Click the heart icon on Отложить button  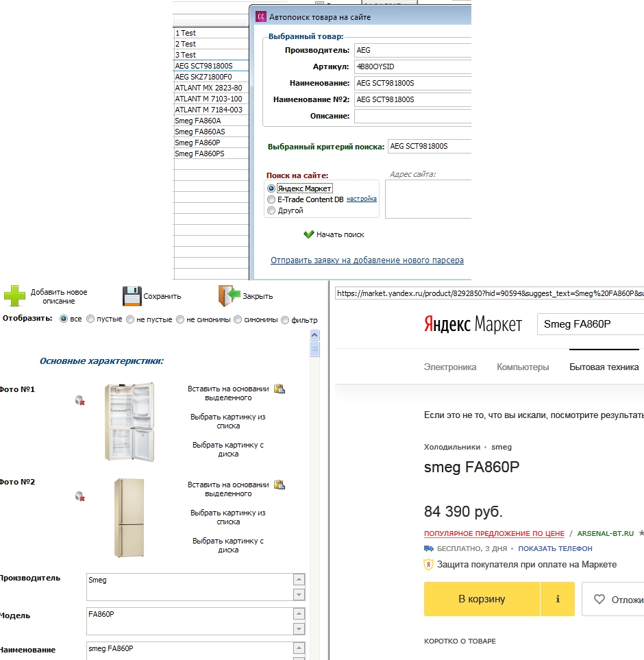(599, 599)
